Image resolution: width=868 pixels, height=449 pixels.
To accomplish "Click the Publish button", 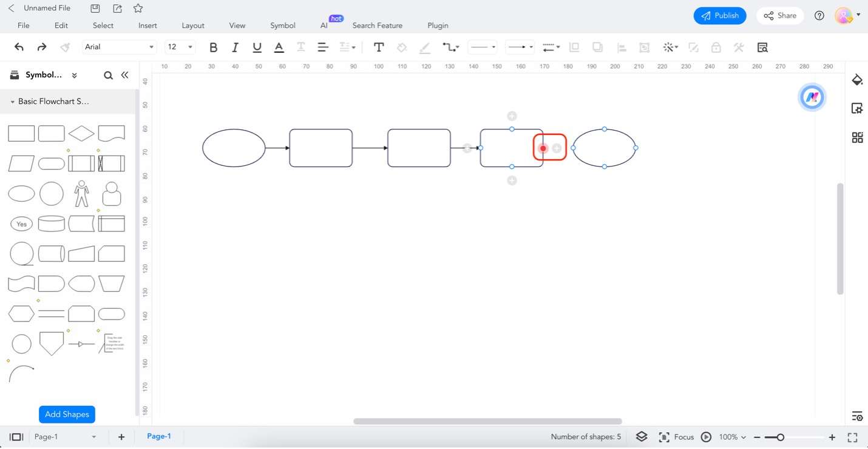I will [720, 16].
